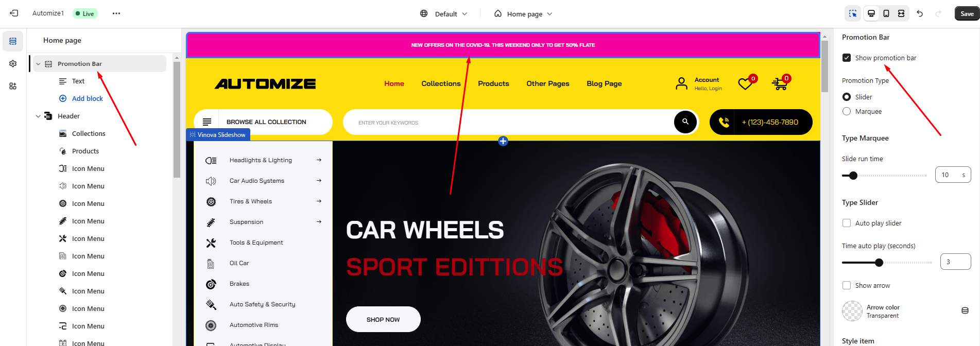
Task: Open the Home page template dropdown
Action: tap(523, 14)
